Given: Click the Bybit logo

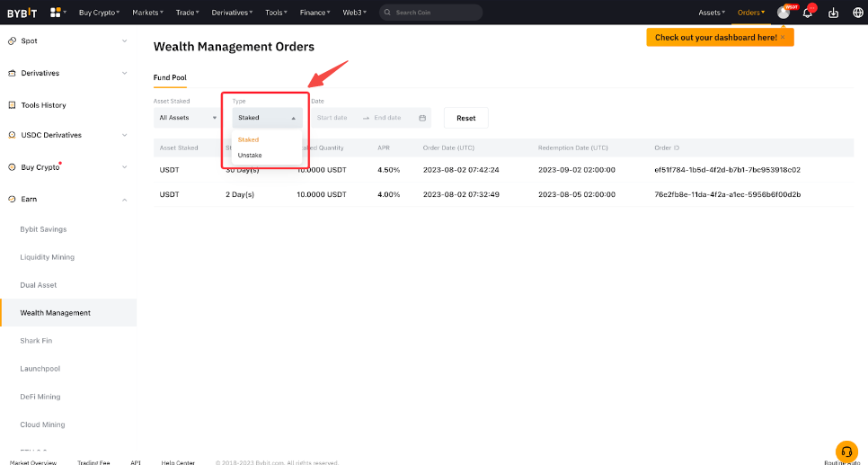Looking at the screenshot, I should point(22,13).
